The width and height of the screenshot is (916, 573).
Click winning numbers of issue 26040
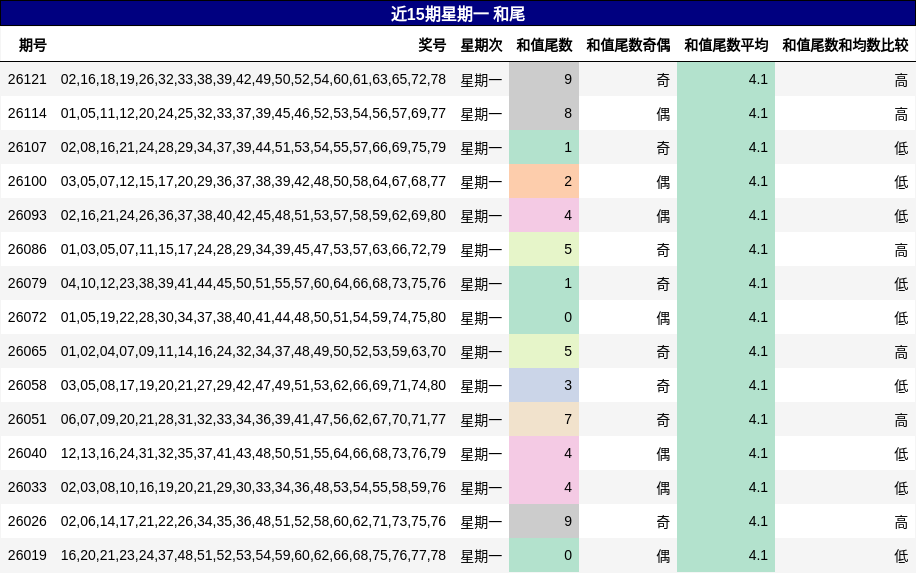(253, 453)
